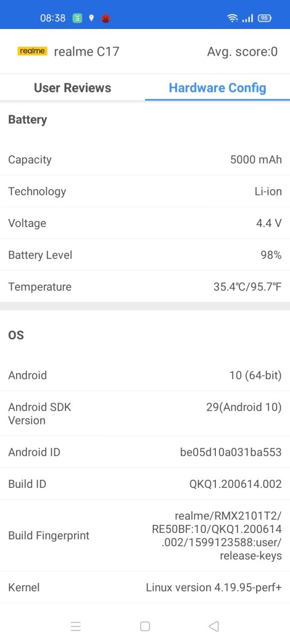Tap the location pin status icon
The height and width of the screenshot is (644, 290).
point(91,18)
